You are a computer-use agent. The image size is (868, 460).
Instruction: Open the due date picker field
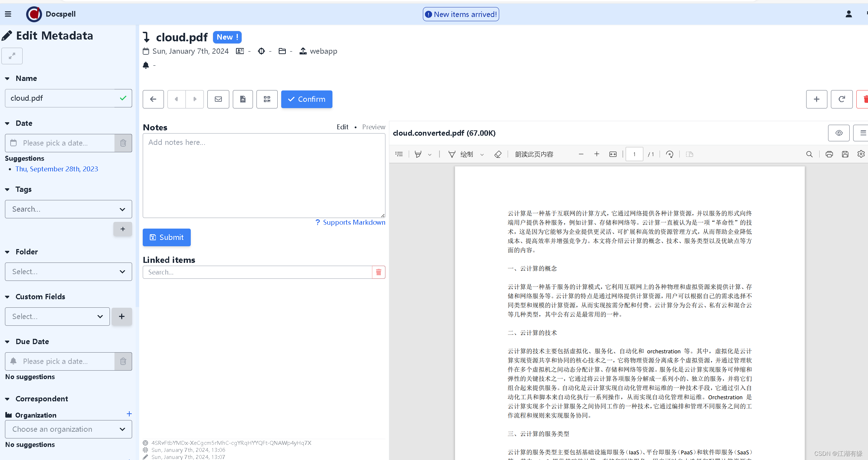60,361
